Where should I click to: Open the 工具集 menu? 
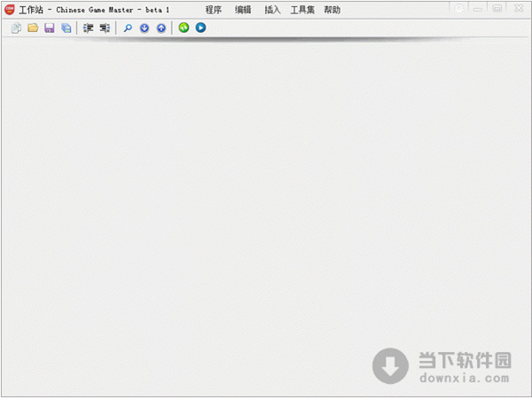tap(302, 10)
